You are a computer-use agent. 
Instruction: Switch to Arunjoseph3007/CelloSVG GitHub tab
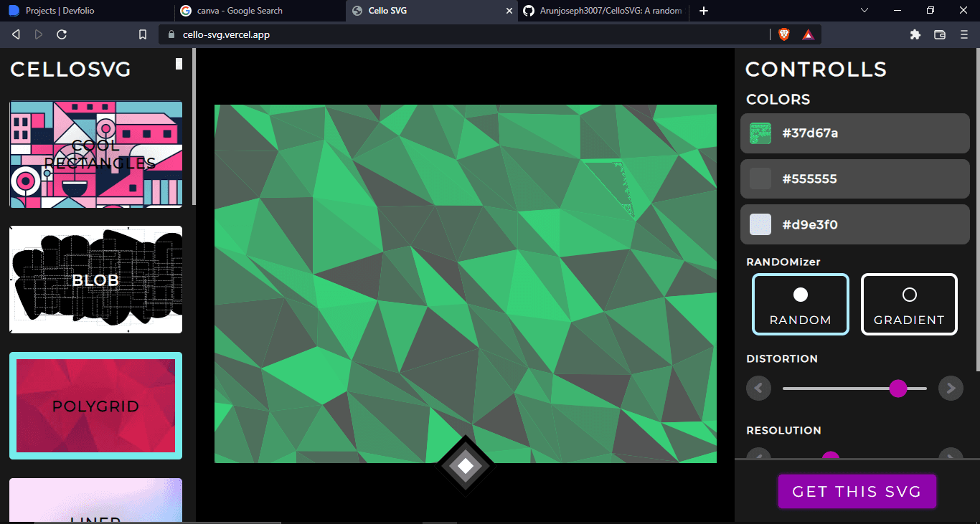pyautogui.click(x=604, y=11)
